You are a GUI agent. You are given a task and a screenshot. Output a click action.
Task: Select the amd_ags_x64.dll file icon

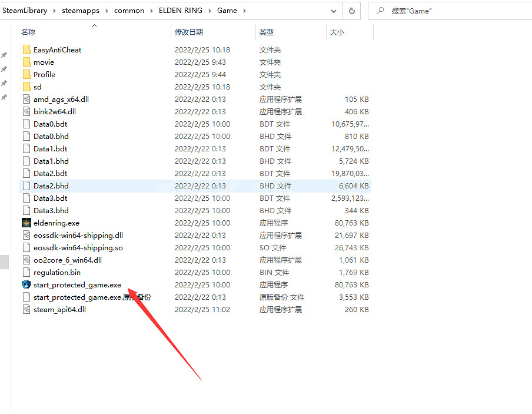pos(26,99)
